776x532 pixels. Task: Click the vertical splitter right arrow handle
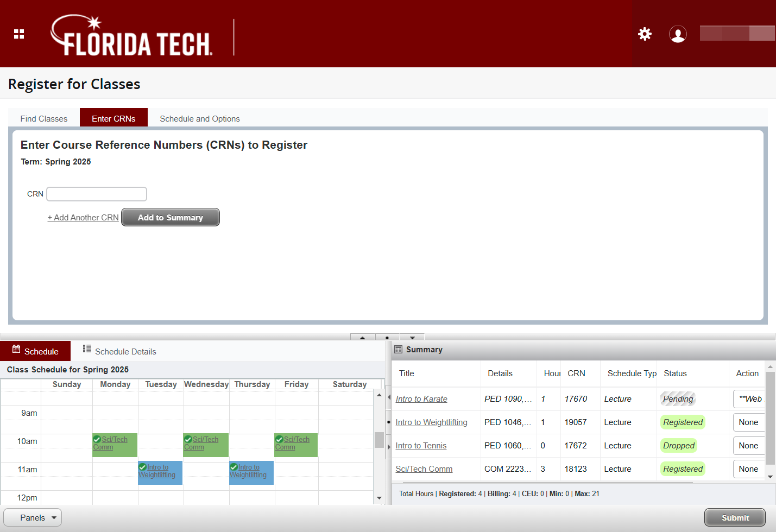coord(389,447)
